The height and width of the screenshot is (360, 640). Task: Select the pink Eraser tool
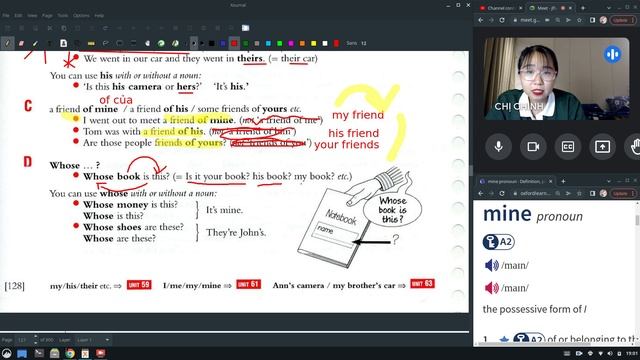pos(21,43)
